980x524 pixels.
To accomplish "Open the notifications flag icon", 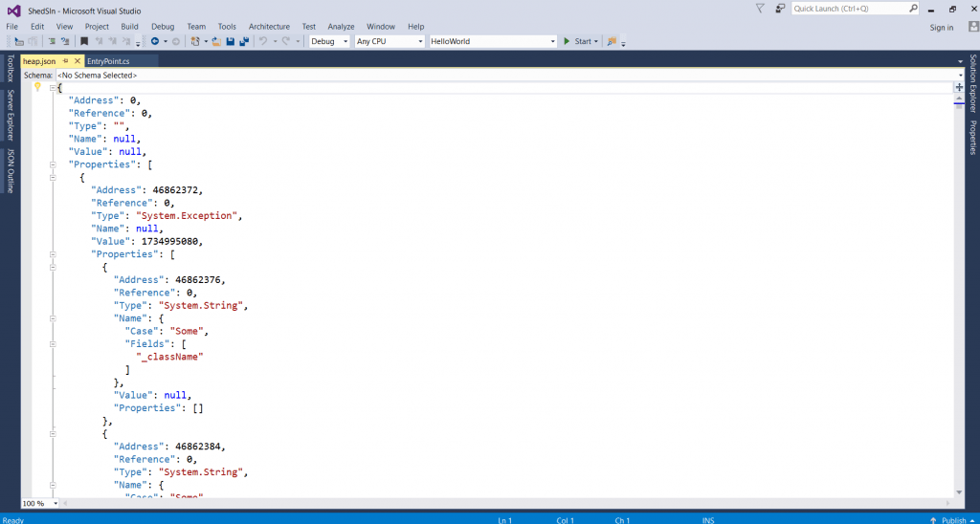I will [x=760, y=9].
